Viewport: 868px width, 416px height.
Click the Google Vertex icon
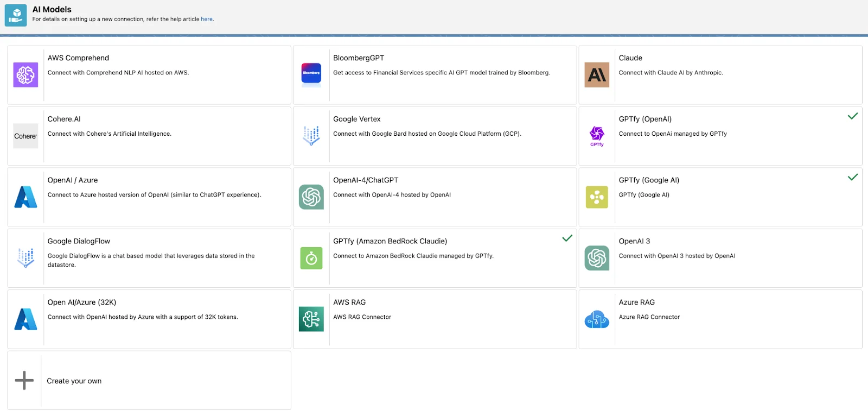(311, 136)
